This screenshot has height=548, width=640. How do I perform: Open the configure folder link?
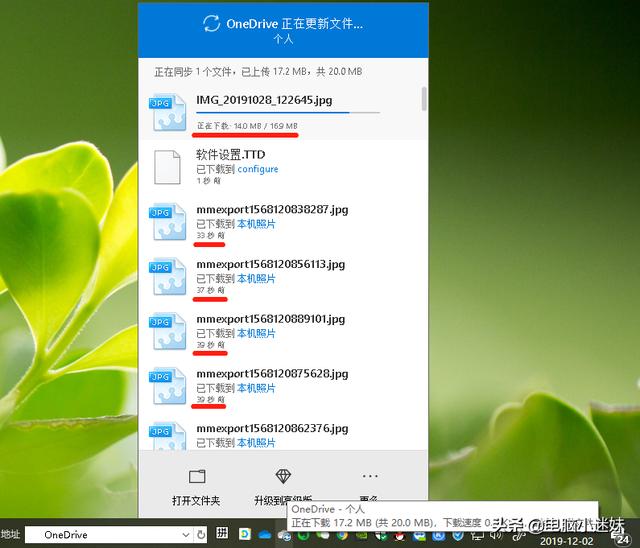(258, 169)
